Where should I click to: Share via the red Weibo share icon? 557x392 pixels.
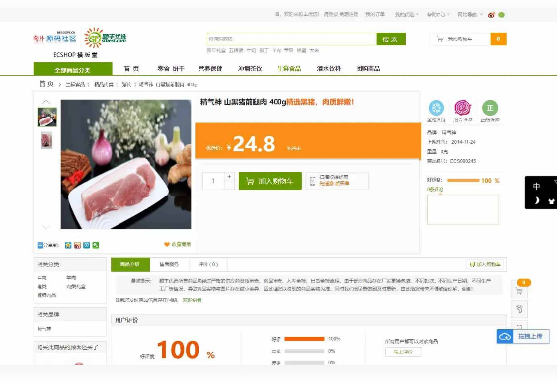[x=77, y=245]
